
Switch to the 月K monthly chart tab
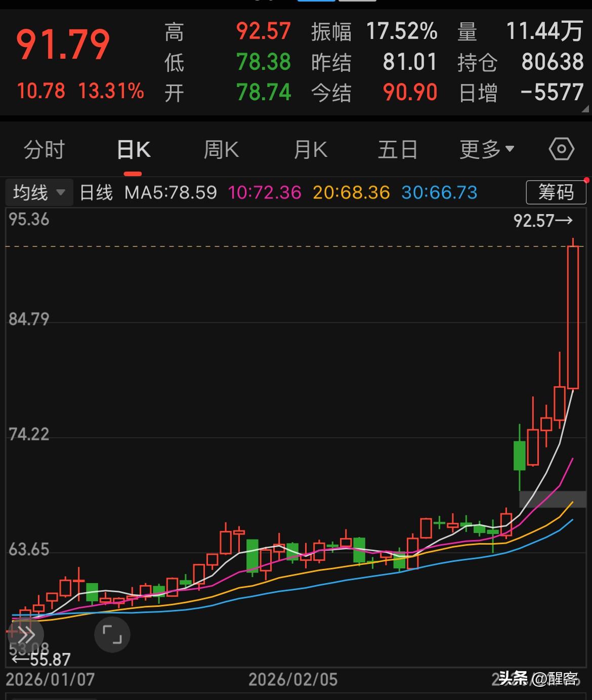coord(310,149)
